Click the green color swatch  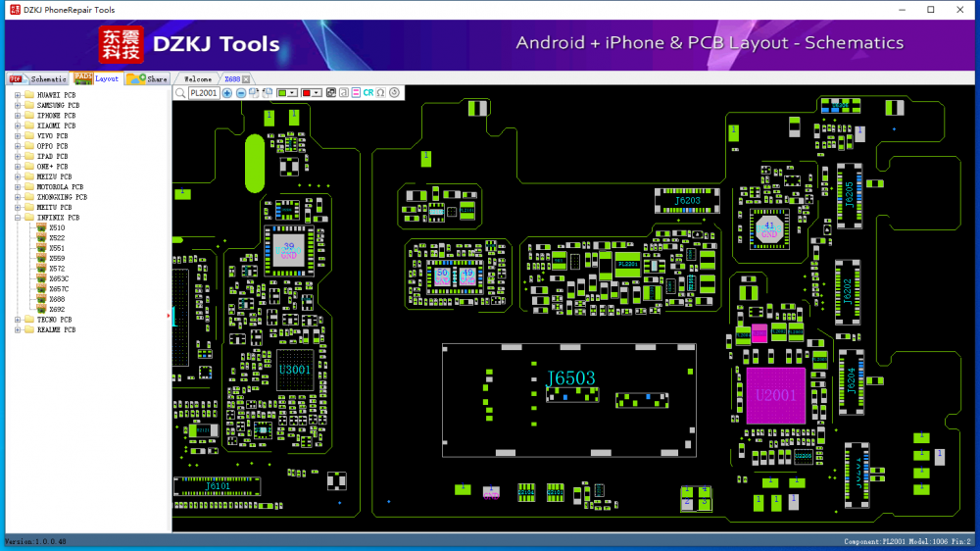point(282,93)
